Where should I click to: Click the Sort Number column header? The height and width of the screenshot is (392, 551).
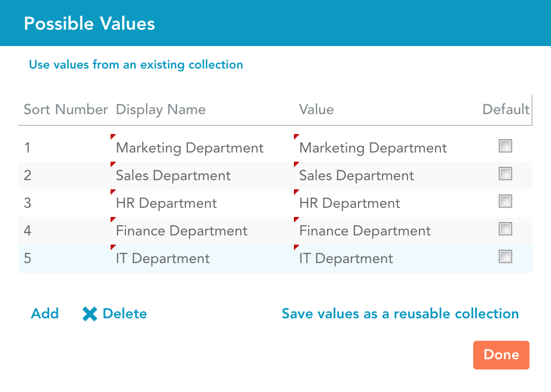click(66, 109)
